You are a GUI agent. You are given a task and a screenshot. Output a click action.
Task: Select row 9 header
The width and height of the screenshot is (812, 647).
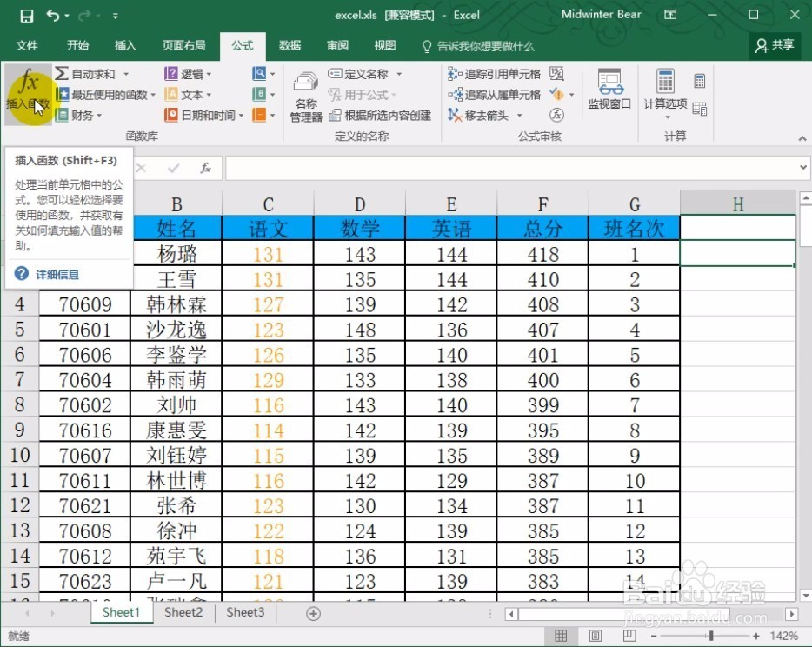tap(20, 430)
